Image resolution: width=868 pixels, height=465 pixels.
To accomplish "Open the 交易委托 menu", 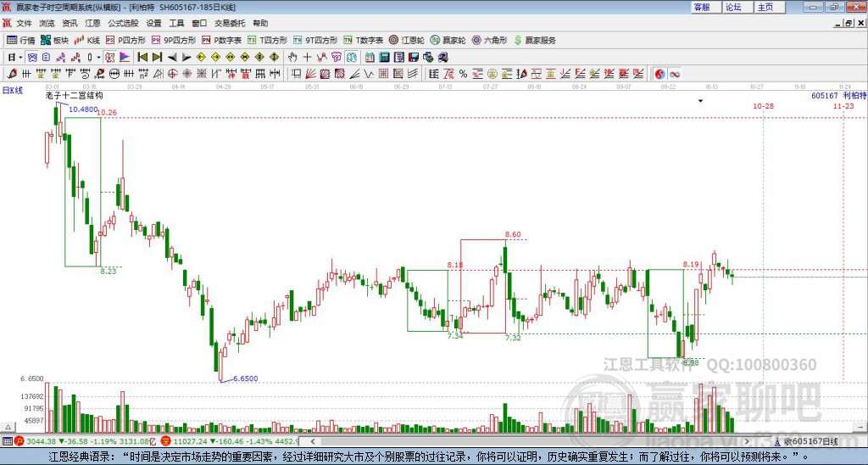I will (x=230, y=23).
